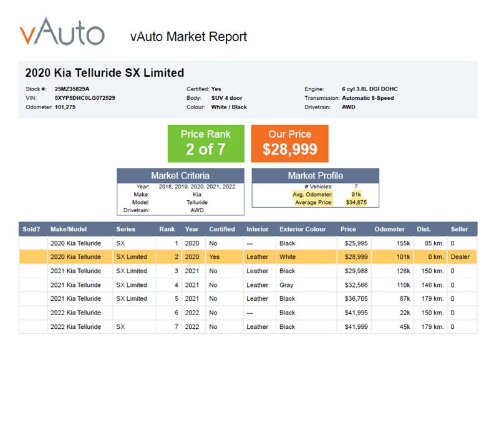The height and width of the screenshot is (448, 499).
Task: Click the Series column header
Action: pyautogui.click(x=126, y=229)
